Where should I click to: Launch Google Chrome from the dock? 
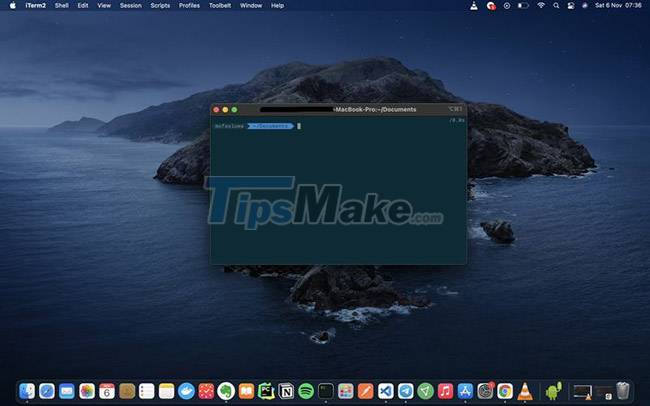coord(505,391)
